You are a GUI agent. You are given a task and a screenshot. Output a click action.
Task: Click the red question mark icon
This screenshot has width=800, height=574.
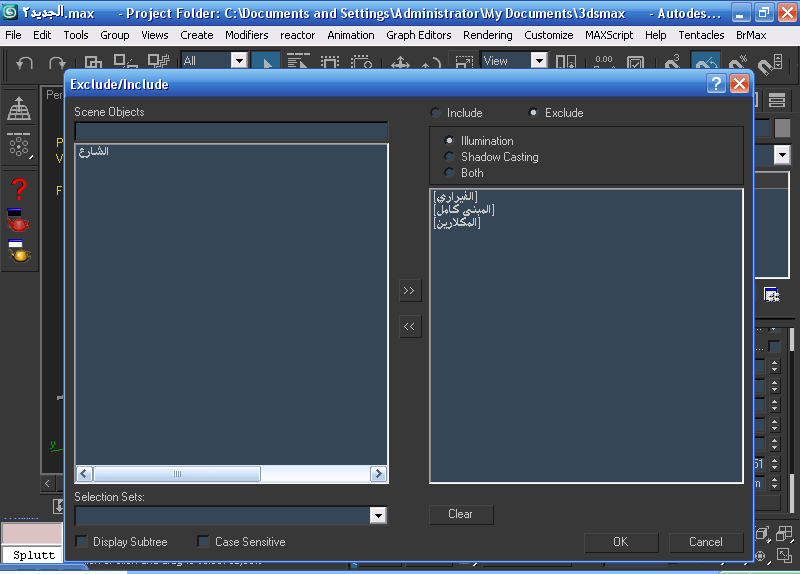click(x=19, y=189)
